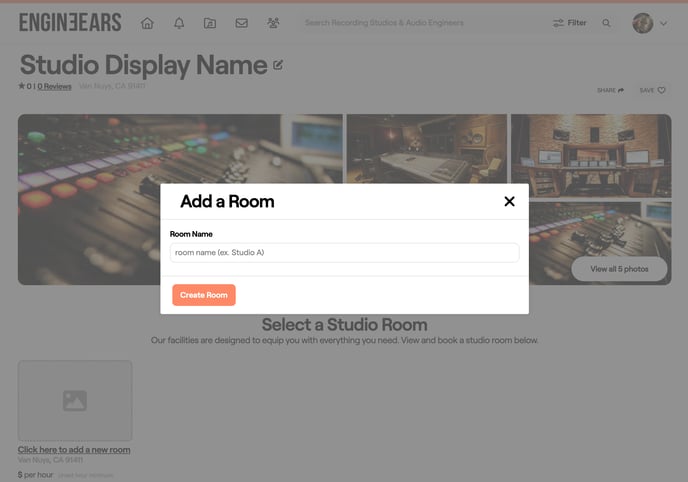
Task: Edit the studio display name pencil icon
Action: 278,66
